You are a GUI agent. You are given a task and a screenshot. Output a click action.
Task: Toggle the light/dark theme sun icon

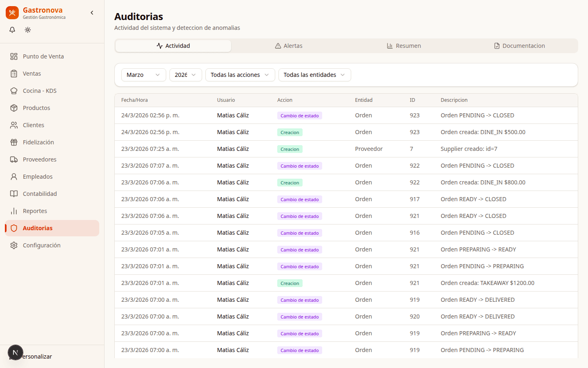(28, 30)
